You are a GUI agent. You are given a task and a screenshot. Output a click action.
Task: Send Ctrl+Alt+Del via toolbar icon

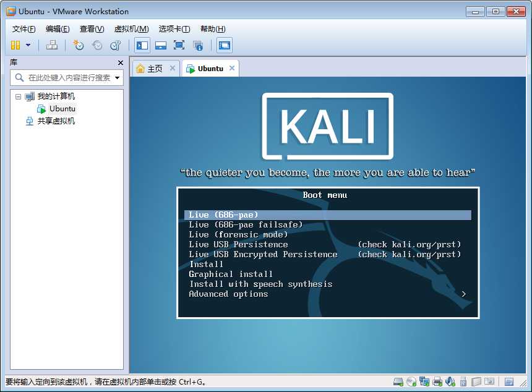(x=51, y=45)
